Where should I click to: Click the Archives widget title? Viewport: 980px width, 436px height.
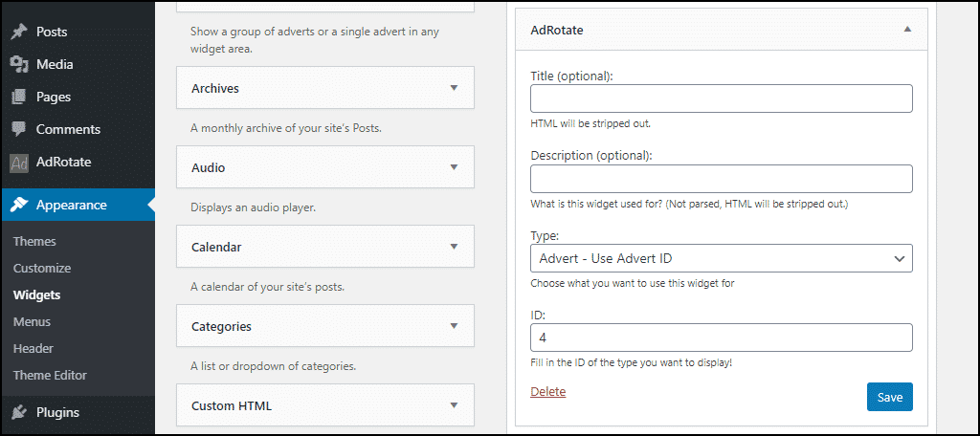point(215,89)
